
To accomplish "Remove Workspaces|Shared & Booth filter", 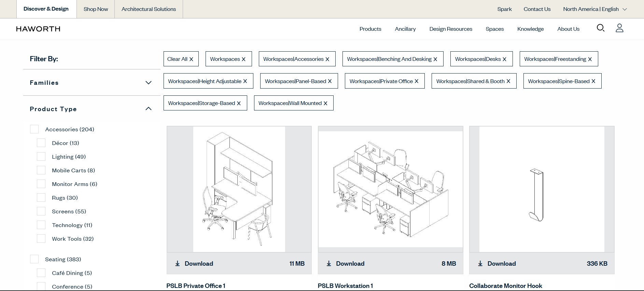I will point(508,81).
